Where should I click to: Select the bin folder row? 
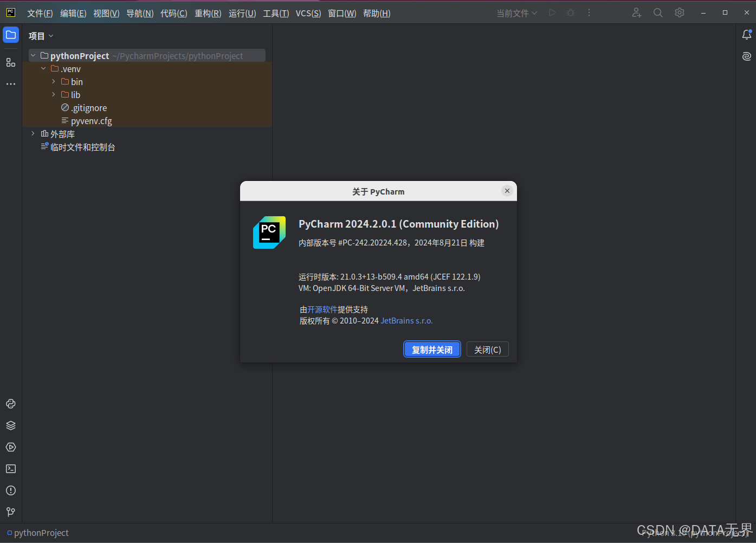[147, 81]
